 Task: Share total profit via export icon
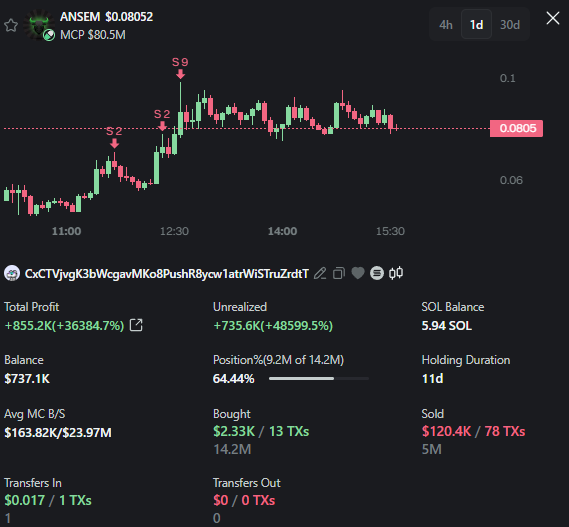click(x=136, y=325)
